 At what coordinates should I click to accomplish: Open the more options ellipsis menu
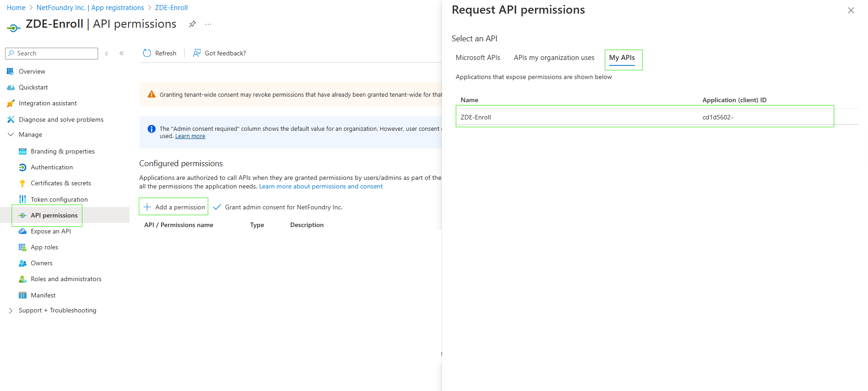pyautogui.click(x=208, y=24)
